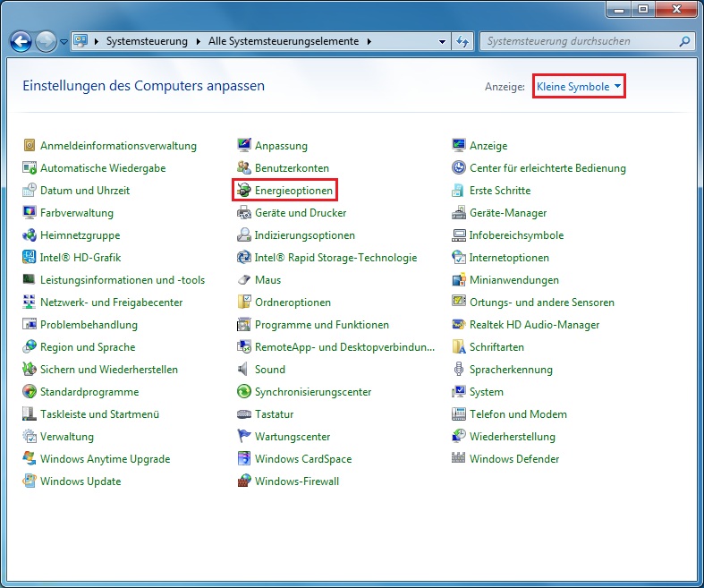Open Programme und Funktionen link
The image size is (704, 588).
click(321, 325)
